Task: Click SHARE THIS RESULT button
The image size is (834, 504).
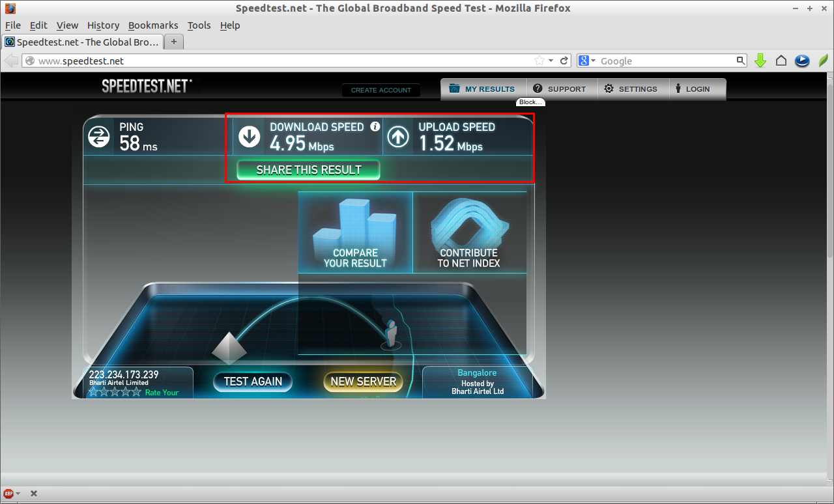Action: point(308,170)
